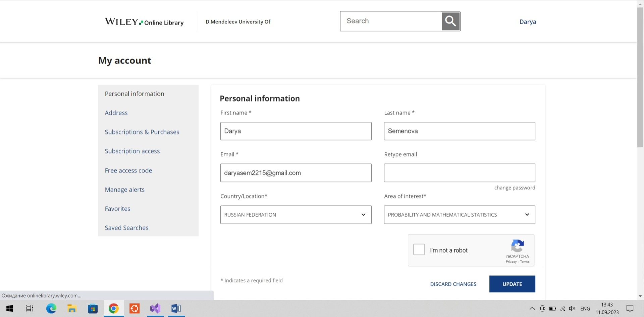Click the Meet Now tray icon

542,309
